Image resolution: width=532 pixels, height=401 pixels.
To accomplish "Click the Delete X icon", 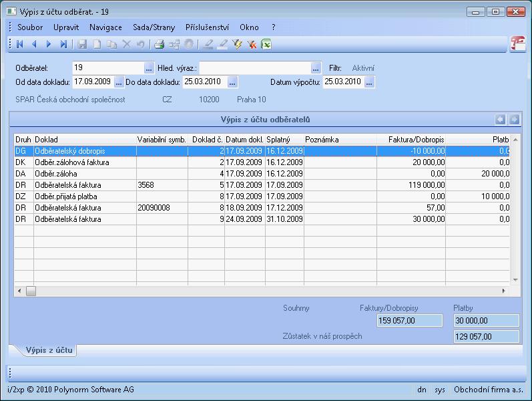I will pyautogui.click(x=127, y=44).
